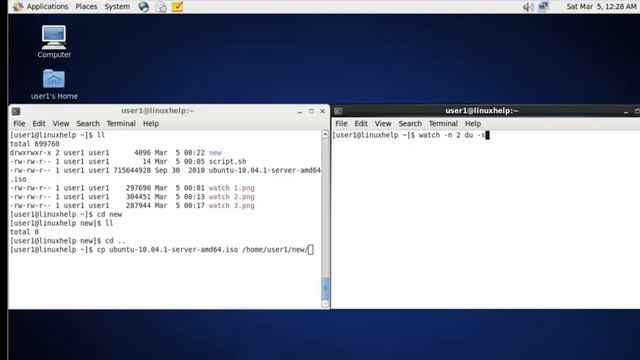Click the left terminal scrollbar thumb
The height and width of the screenshot is (360, 640).
[x=325, y=289]
